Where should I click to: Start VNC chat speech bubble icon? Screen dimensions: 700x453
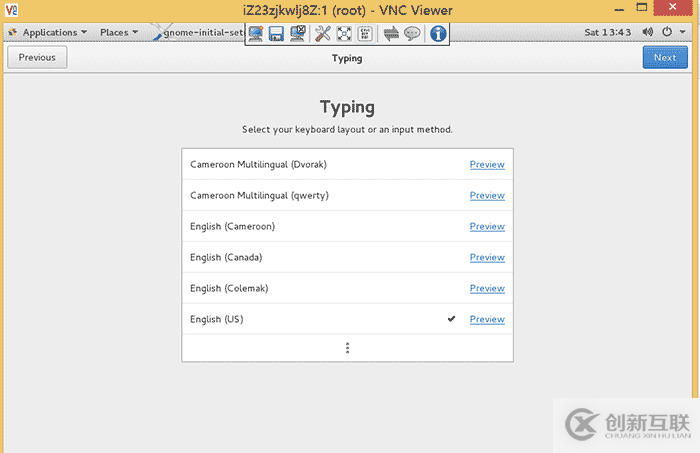412,33
